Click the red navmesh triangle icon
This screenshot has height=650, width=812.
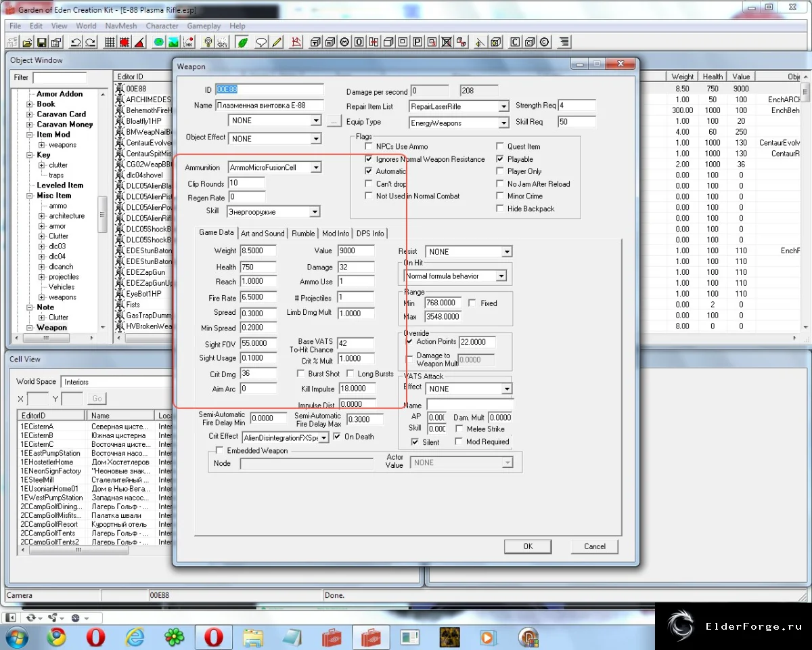point(296,42)
